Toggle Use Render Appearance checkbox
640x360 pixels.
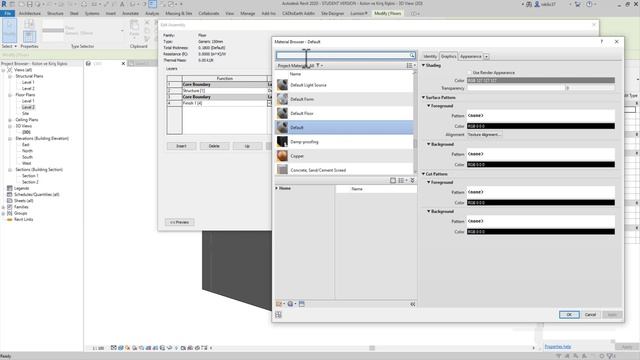(469, 73)
